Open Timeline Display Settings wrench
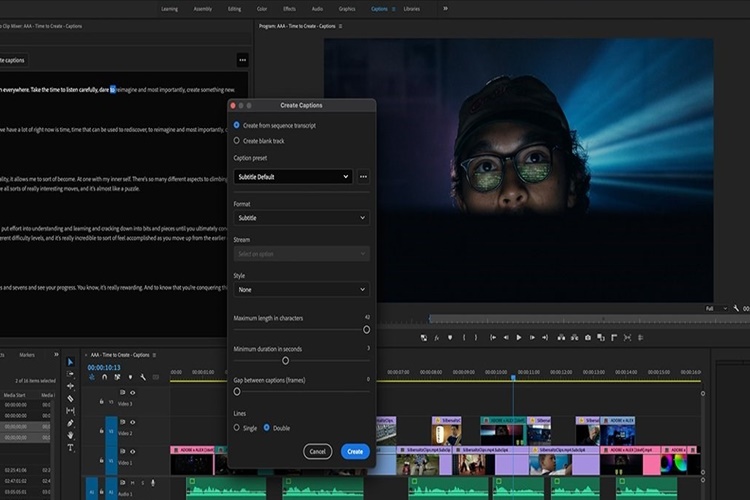The height and width of the screenshot is (500, 750). coord(143,377)
